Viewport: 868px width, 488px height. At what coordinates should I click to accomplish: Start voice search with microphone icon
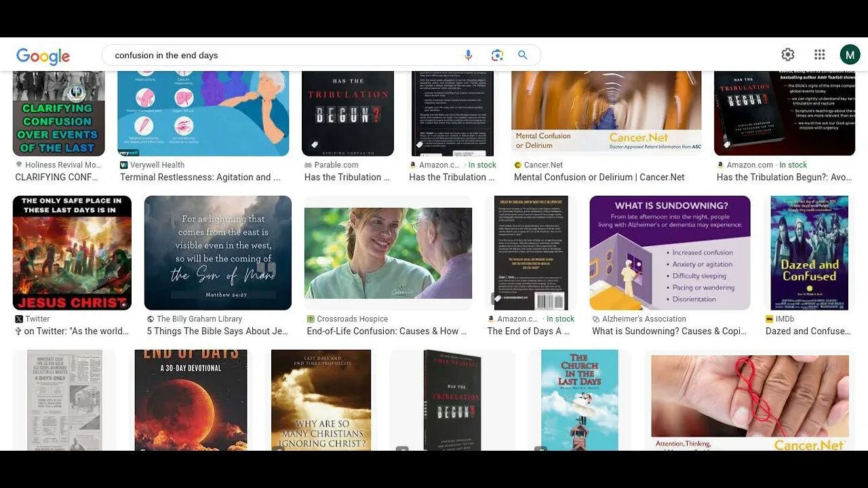pyautogui.click(x=468, y=56)
